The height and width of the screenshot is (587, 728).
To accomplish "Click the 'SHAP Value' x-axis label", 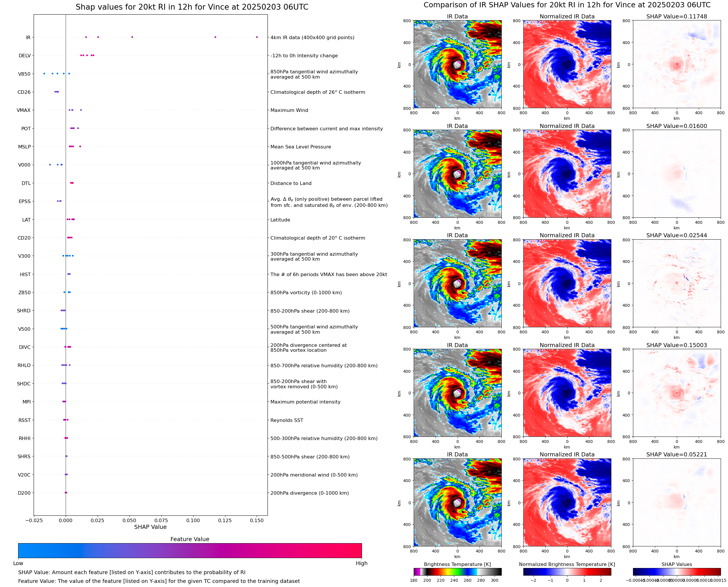I will pyautogui.click(x=150, y=527).
